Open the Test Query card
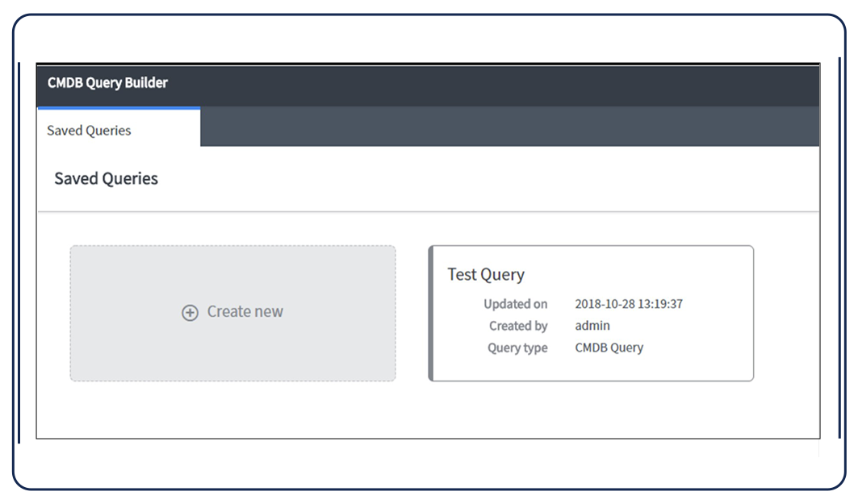Viewport: 858px width, 504px height. pyautogui.click(x=591, y=313)
